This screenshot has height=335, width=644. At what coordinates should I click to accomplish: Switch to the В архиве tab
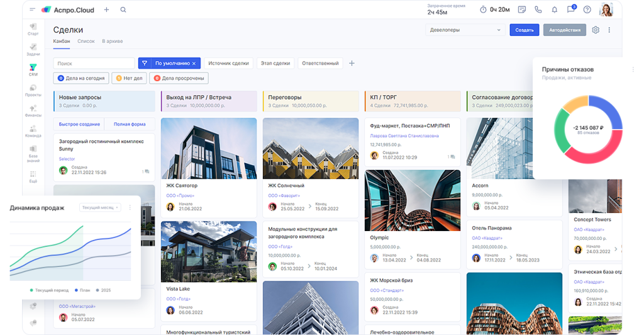pos(112,42)
